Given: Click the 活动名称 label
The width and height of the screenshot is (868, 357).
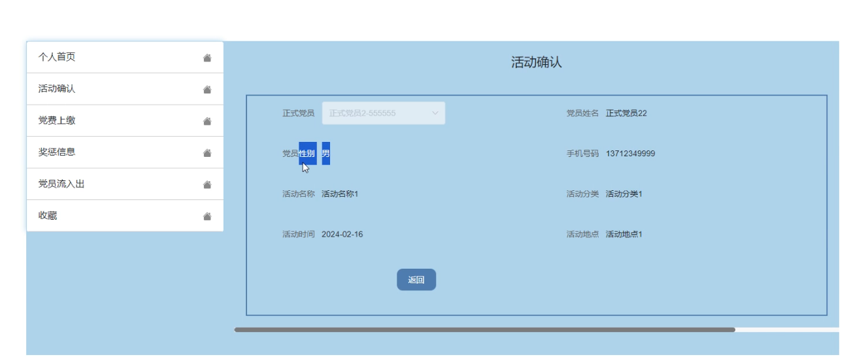Looking at the screenshot, I should (x=299, y=194).
